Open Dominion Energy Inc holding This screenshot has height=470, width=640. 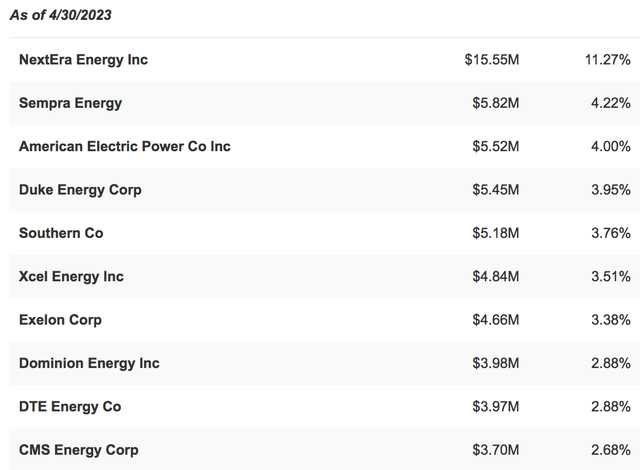(89, 363)
